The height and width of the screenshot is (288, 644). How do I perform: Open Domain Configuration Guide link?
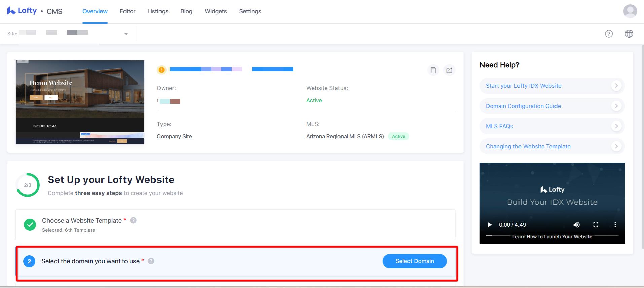523,106
